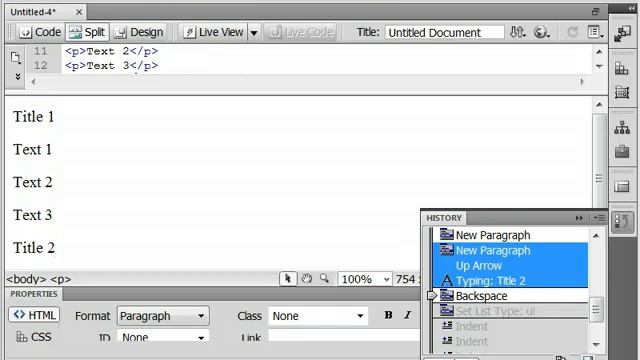Click History panel scroll-down arrow
This screenshot has width=640, height=360.
[x=596, y=344]
